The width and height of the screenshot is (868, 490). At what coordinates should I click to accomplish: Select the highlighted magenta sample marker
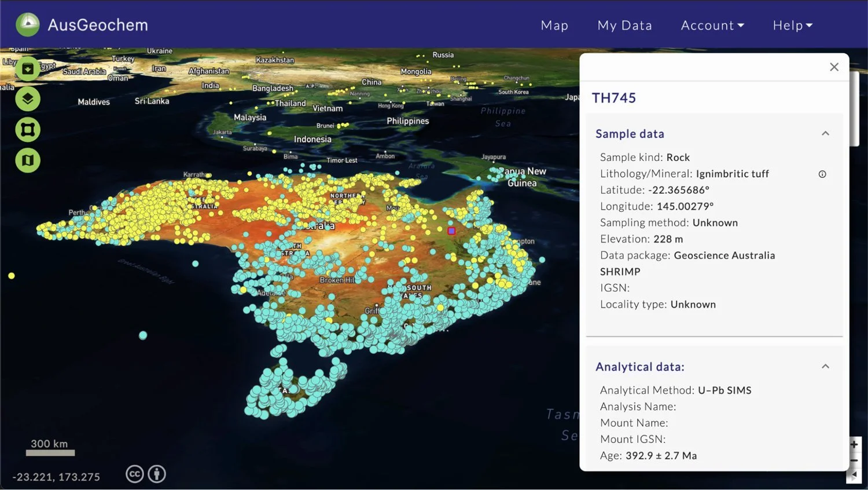tap(451, 231)
